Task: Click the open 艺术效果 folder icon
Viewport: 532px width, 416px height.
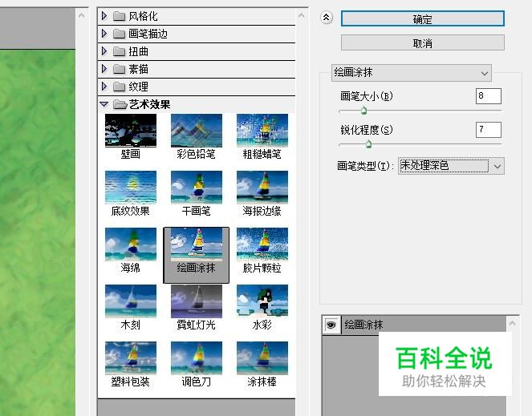Action: pos(120,104)
